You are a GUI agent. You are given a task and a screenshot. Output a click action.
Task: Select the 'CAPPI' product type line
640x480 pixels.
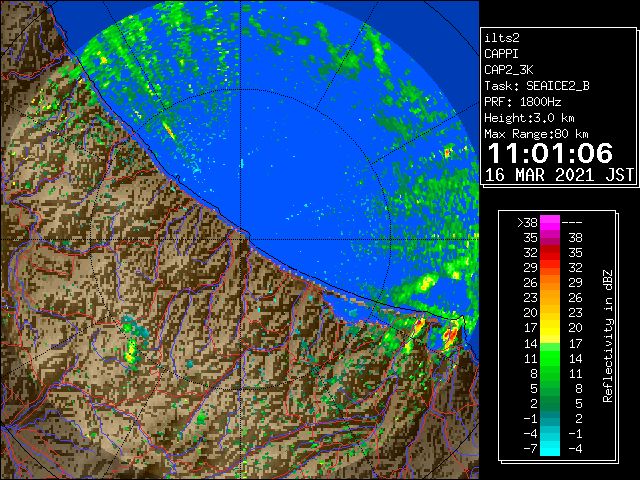(501, 54)
